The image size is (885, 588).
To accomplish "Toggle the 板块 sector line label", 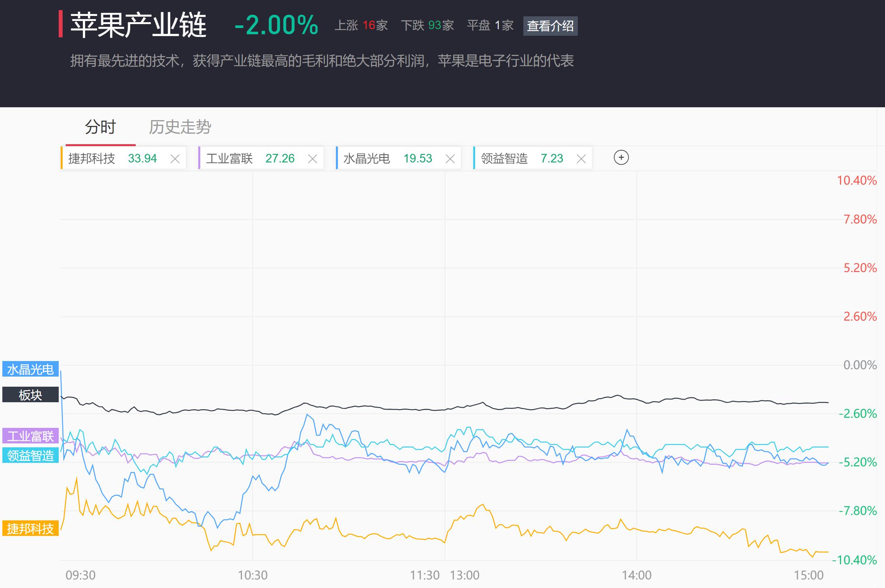I will coord(30,395).
